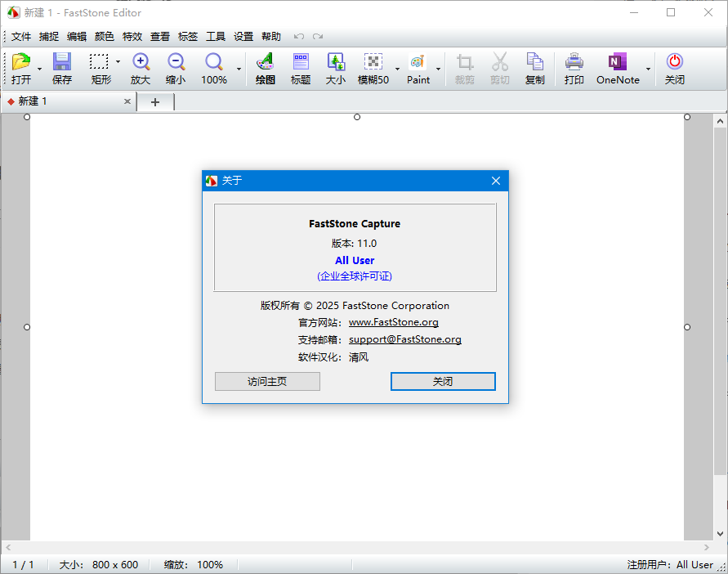Open the Help (帮助) menu

(271, 36)
